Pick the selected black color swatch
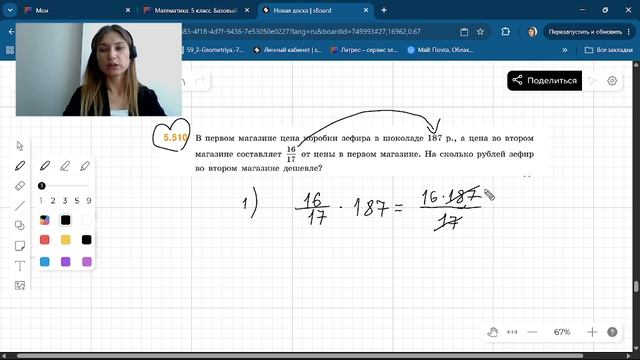 (65, 220)
